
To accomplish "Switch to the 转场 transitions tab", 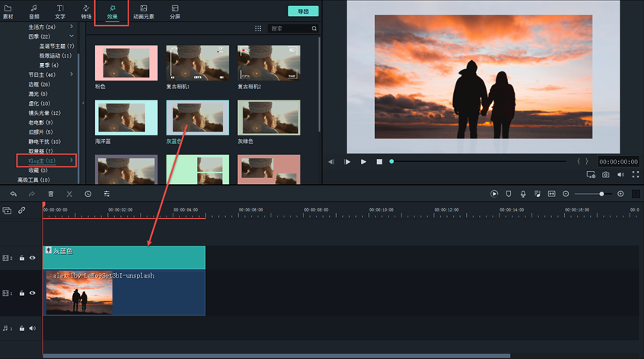I will coord(86,11).
